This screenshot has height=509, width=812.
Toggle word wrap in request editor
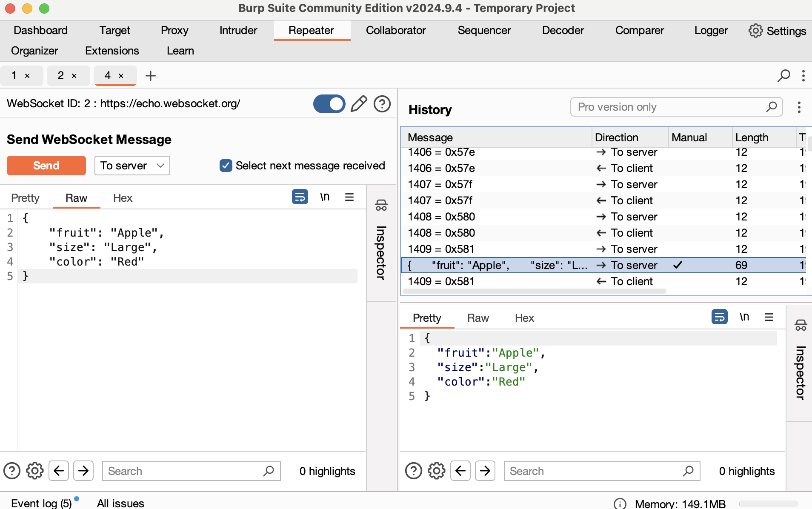[300, 197]
